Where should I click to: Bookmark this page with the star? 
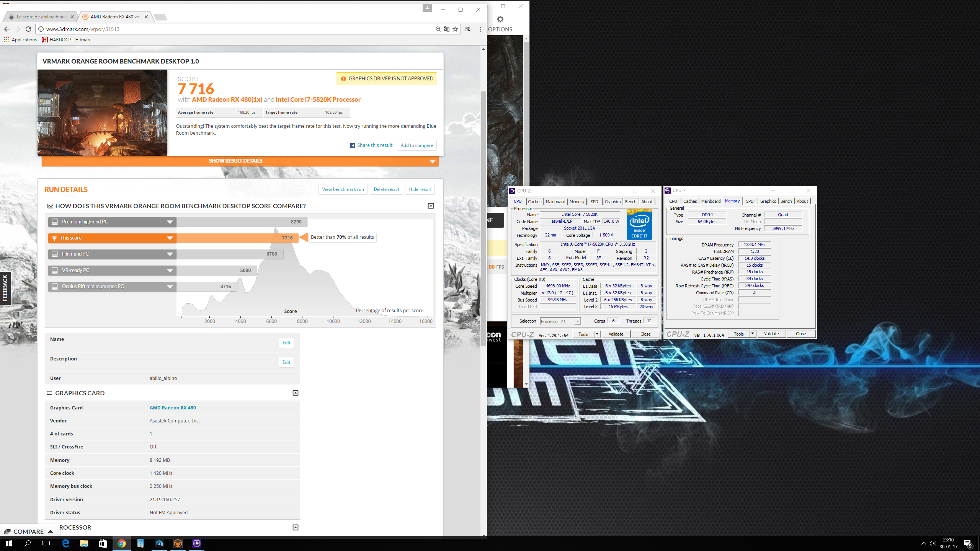[x=455, y=29]
